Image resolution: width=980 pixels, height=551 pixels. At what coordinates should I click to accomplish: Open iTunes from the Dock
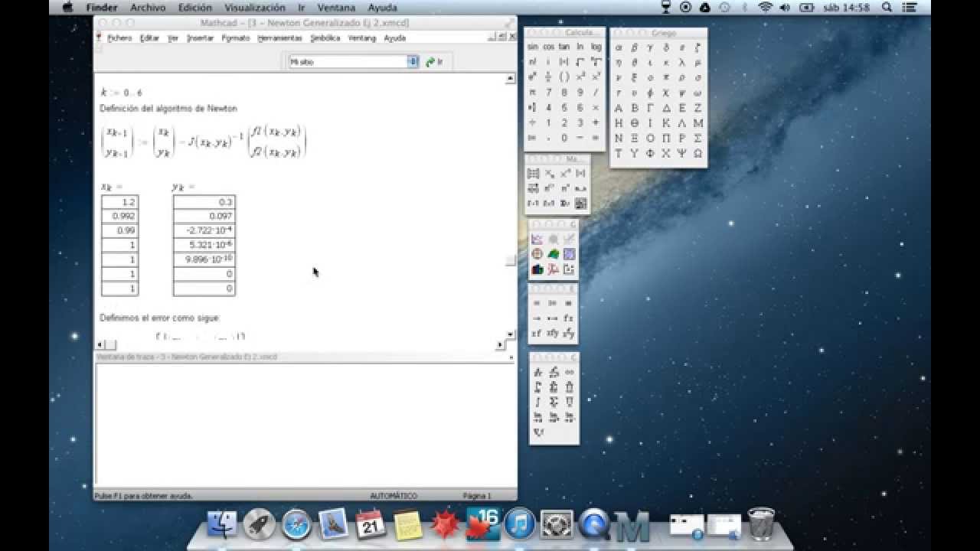519,524
